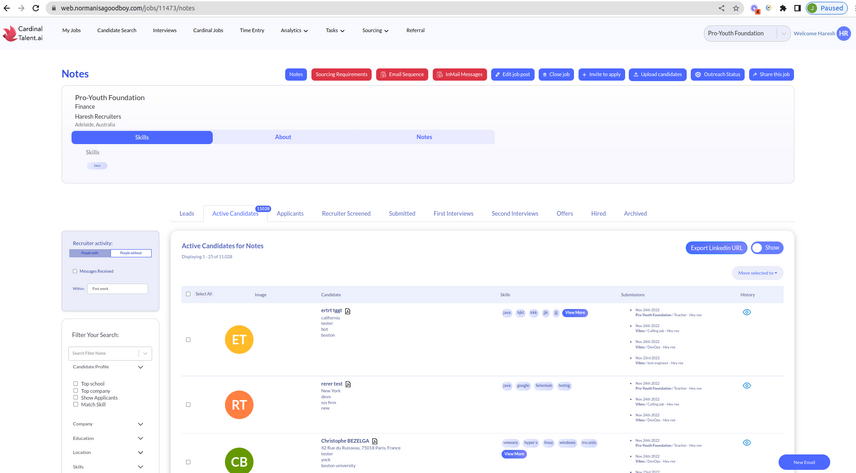Image resolution: width=856 pixels, height=473 pixels.
Task: Click the browser reload icon
Action: (36, 8)
